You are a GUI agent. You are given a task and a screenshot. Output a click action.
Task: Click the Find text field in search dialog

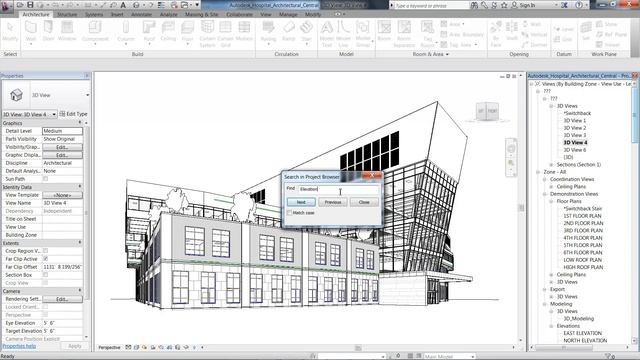(339, 189)
